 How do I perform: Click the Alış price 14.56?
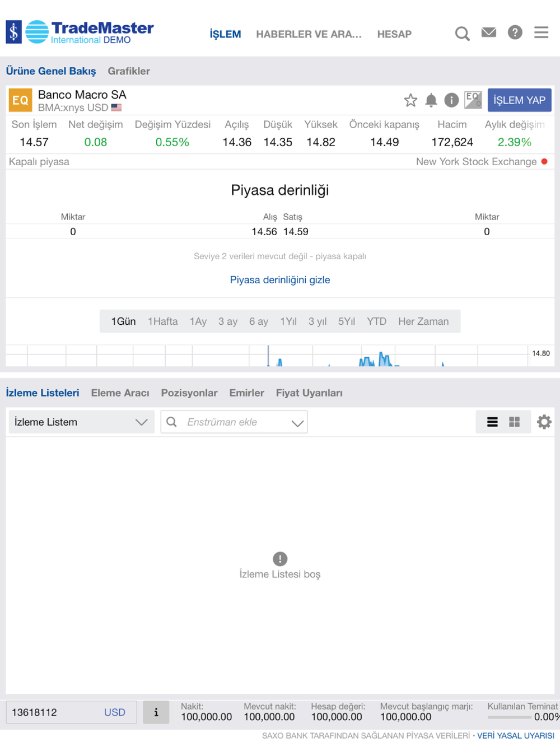[264, 232]
